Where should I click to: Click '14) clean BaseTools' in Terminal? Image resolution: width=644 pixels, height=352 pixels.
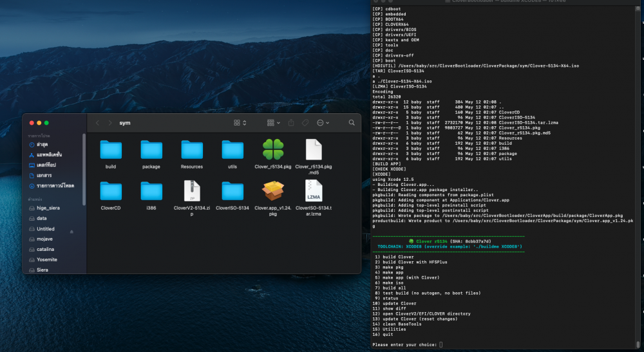pyautogui.click(x=397, y=324)
